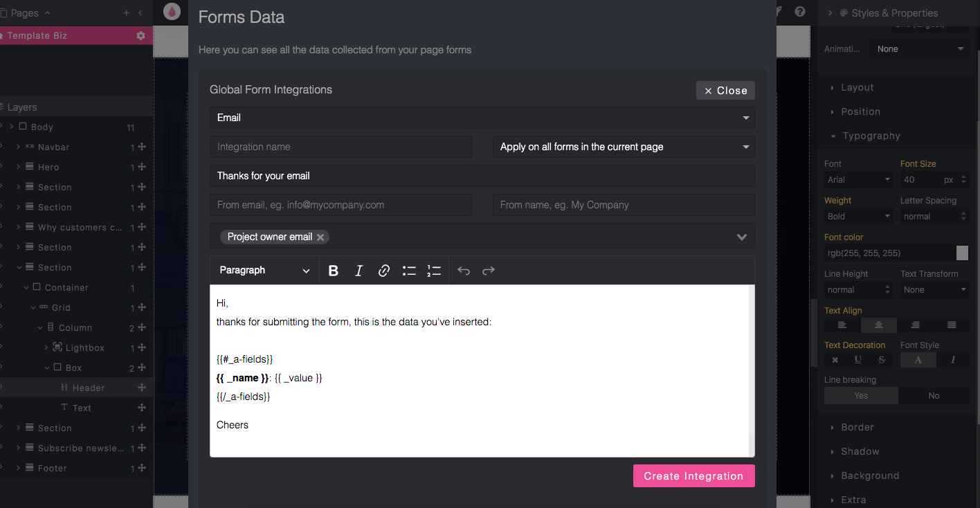Insert a bulleted list in editor

409,271
